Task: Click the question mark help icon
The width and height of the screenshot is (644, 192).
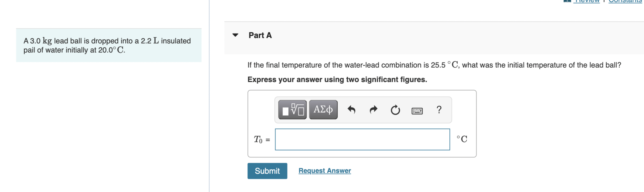Action: (438, 110)
